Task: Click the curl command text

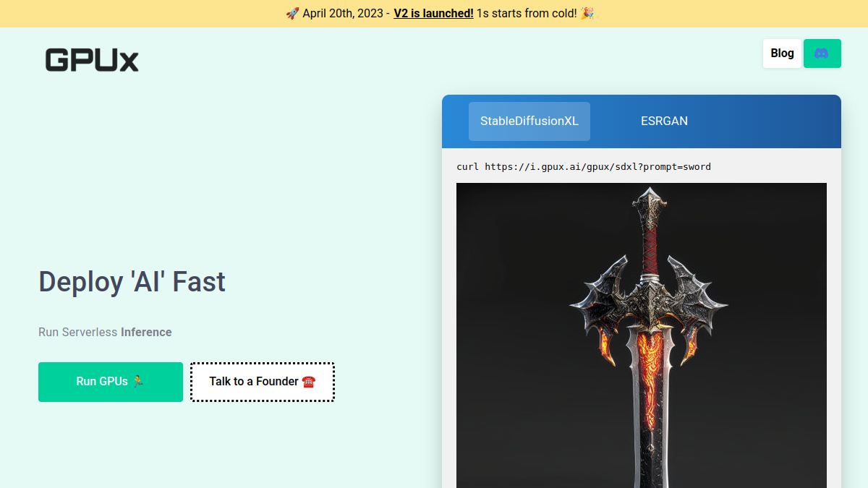Action: click(x=584, y=167)
